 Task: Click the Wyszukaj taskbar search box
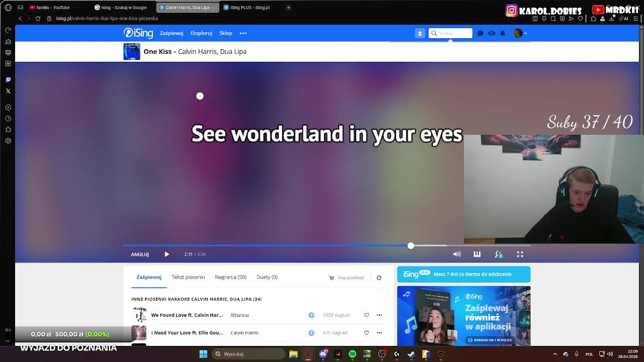tap(249, 354)
